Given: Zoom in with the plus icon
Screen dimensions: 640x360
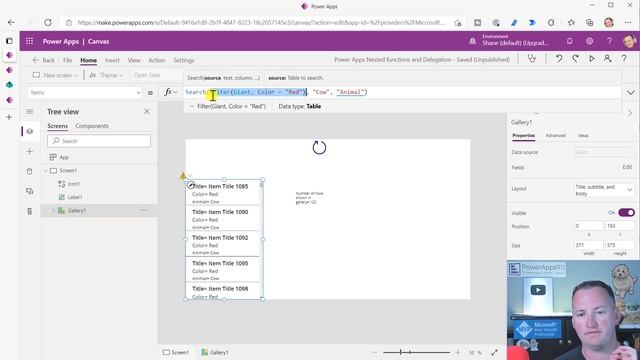Looking at the screenshot, I should click(458, 352).
